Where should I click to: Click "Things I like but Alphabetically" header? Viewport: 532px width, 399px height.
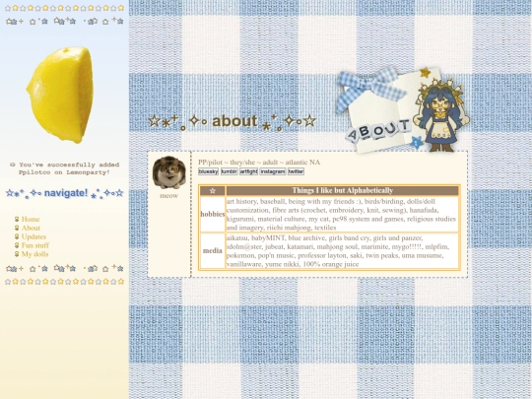point(343,190)
